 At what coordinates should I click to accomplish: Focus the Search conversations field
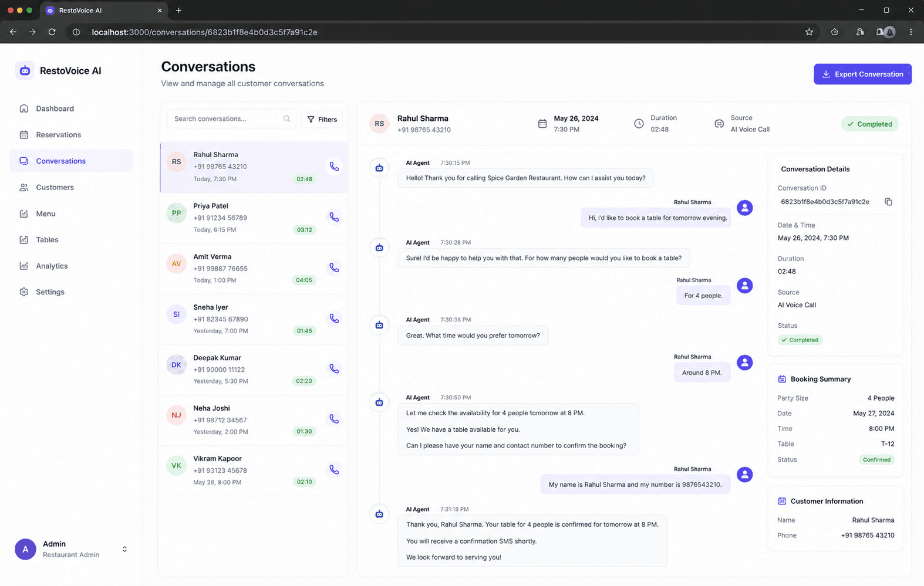(231, 118)
